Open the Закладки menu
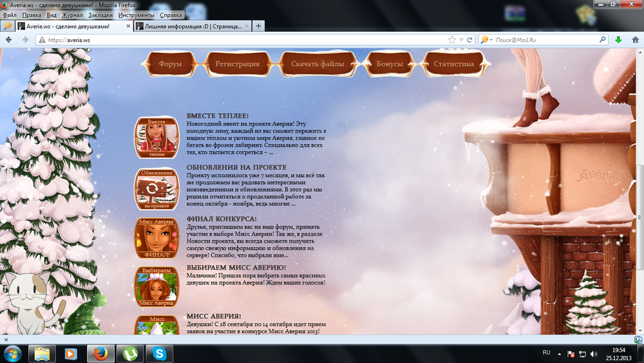 point(100,14)
